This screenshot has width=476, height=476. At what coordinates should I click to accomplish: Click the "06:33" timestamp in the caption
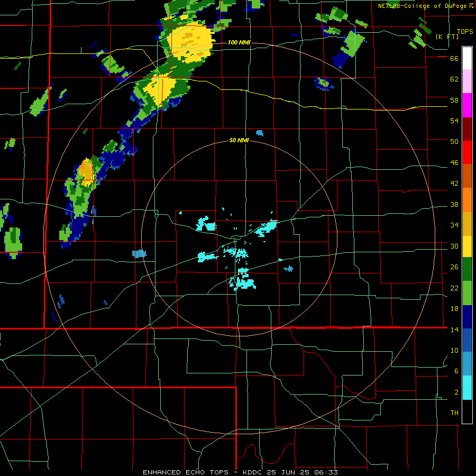325,472
